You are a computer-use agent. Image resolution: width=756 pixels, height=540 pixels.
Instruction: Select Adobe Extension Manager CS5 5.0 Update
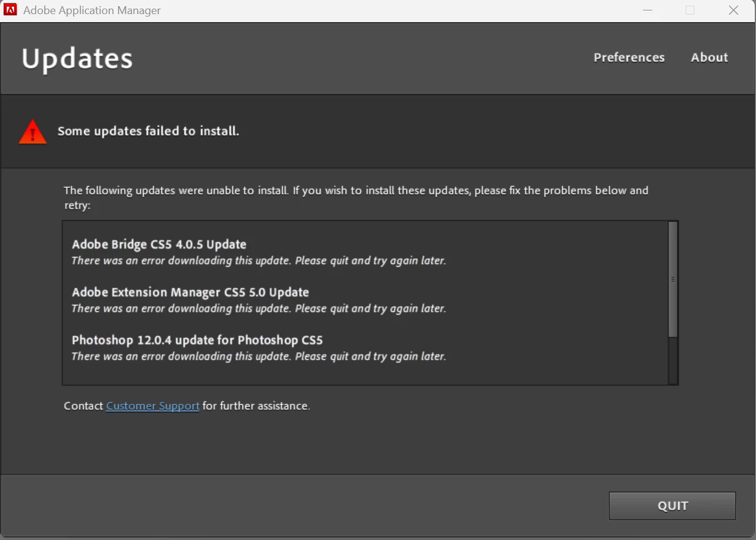click(190, 292)
